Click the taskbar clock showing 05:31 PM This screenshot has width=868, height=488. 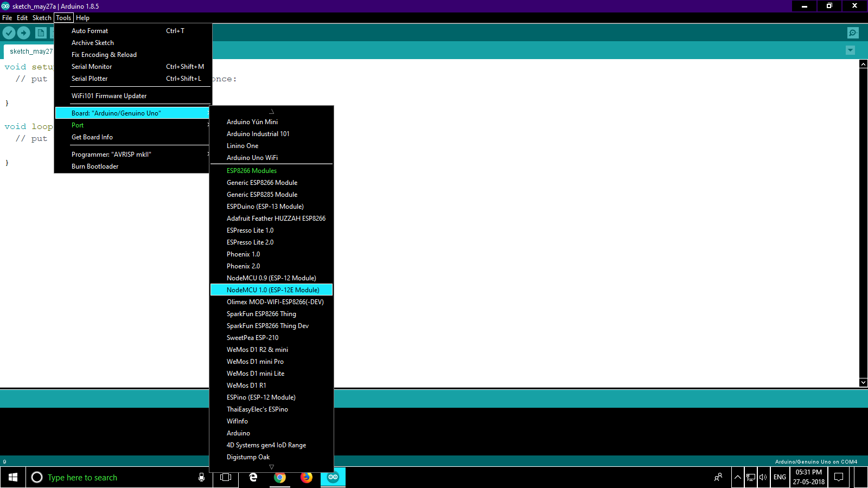coord(808,477)
